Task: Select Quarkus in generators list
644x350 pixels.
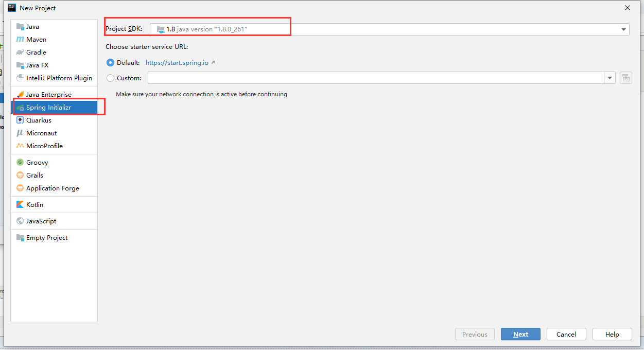Action: tap(54, 120)
